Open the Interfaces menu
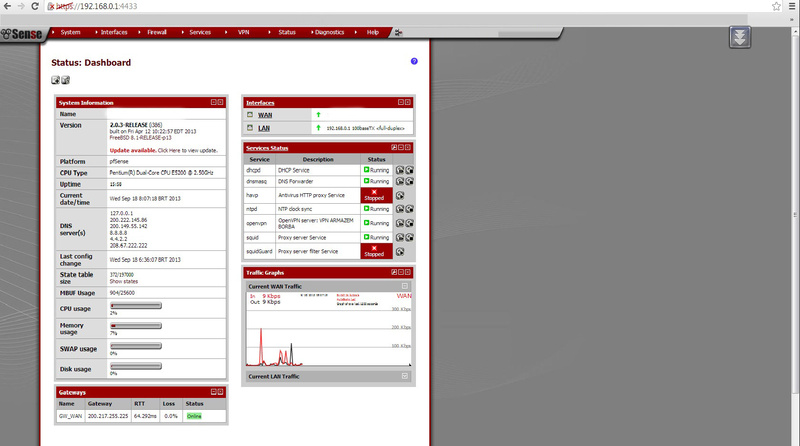The image size is (800, 446). (x=114, y=32)
